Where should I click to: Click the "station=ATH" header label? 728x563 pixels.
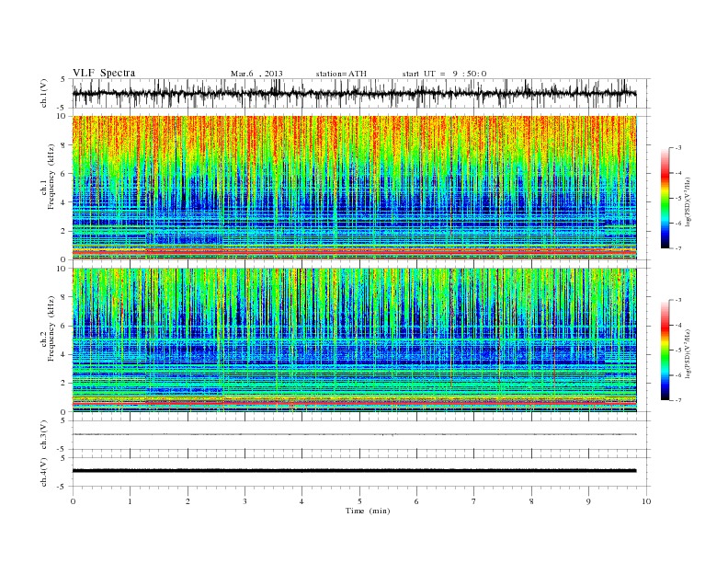(x=341, y=74)
